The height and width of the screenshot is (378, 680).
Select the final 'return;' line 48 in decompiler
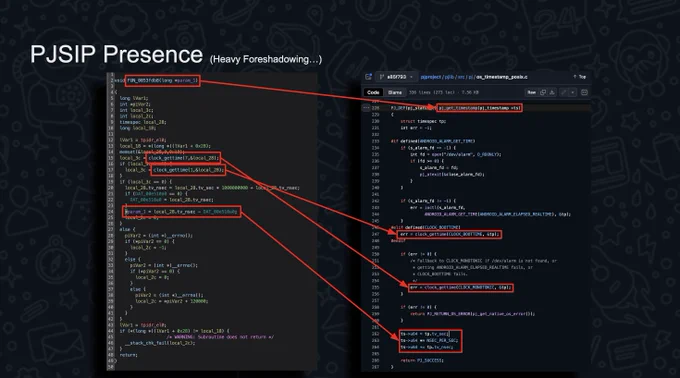tap(128, 355)
